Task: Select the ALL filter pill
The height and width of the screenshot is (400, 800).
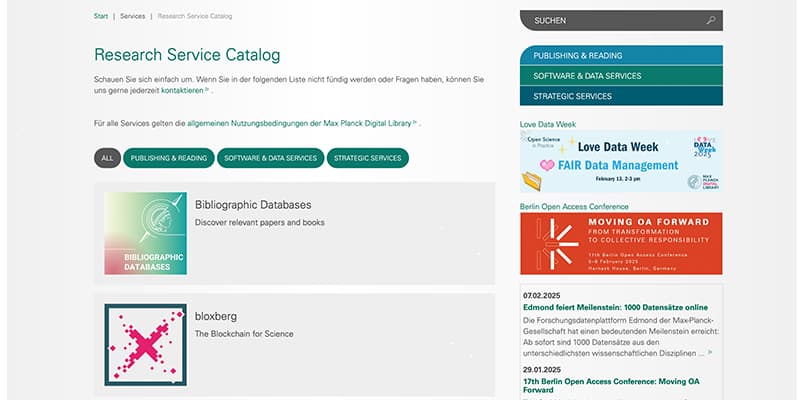Action: (x=107, y=158)
